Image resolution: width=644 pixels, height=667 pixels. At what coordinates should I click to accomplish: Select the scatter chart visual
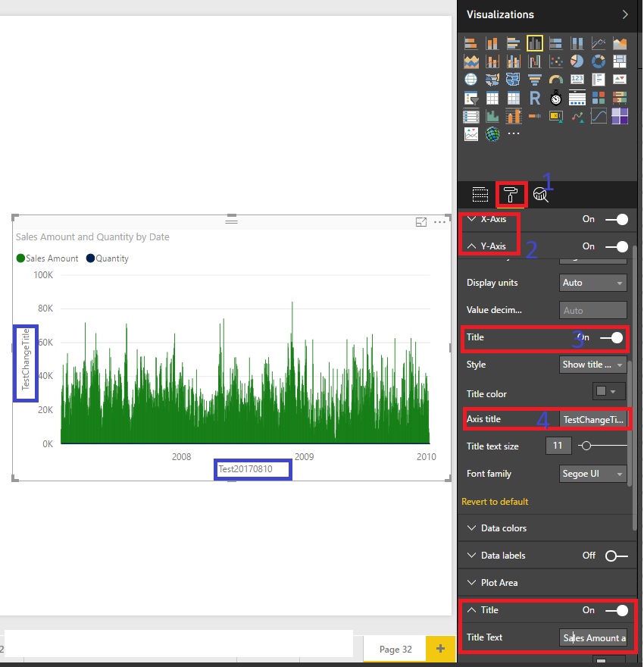pyautogui.click(x=555, y=61)
